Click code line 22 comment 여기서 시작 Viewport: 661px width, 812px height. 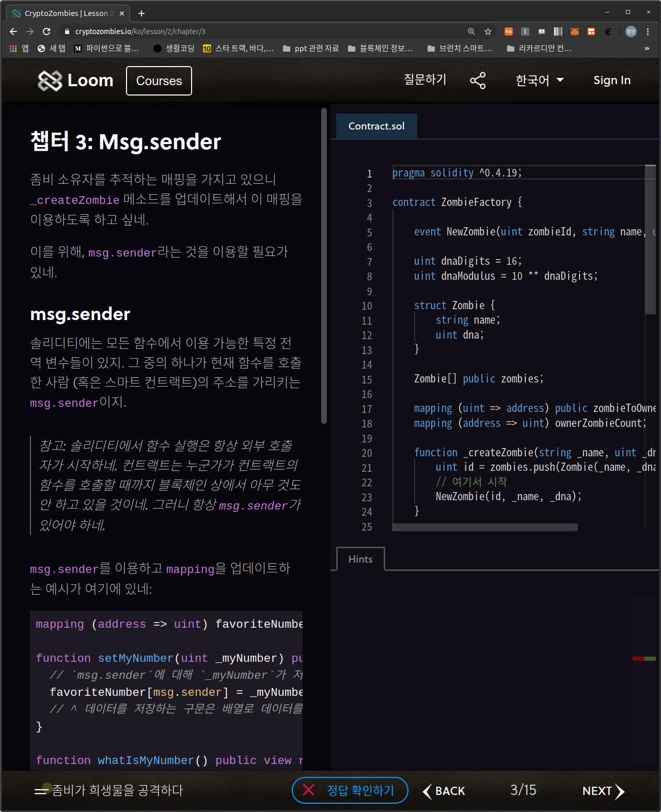(x=471, y=482)
